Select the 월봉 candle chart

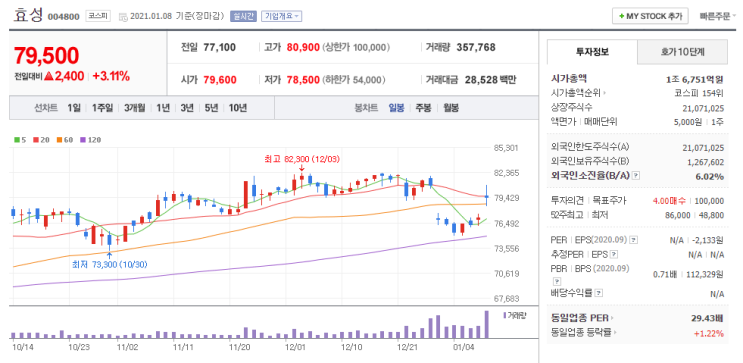click(x=451, y=108)
